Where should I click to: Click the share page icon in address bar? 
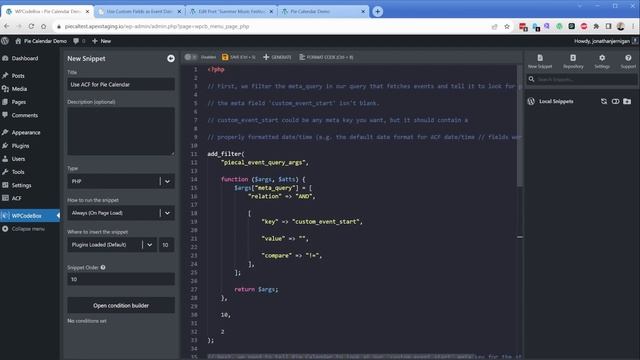tap(494, 27)
